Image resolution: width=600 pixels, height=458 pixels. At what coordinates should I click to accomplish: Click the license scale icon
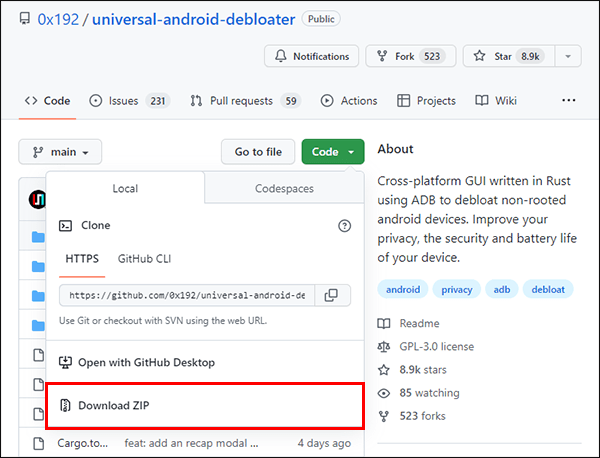384,347
